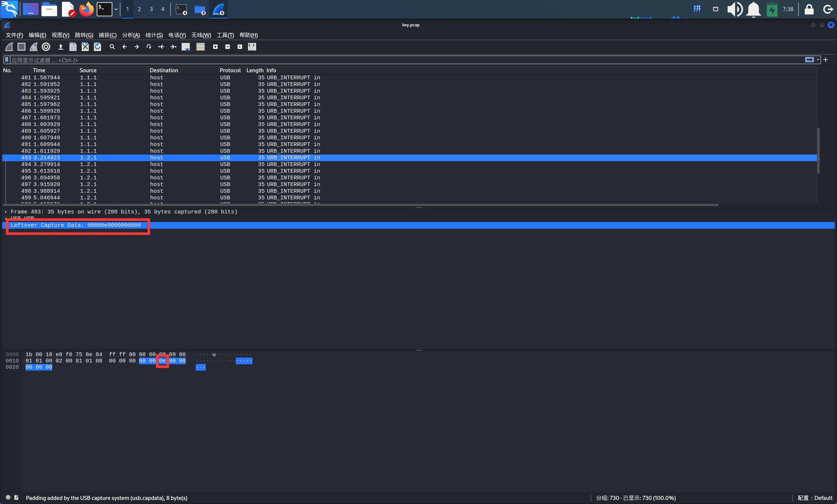Image resolution: width=837 pixels, height=504 pixels.
Task: Select packet 492 at time 1.611929
Action: [410, 151]
